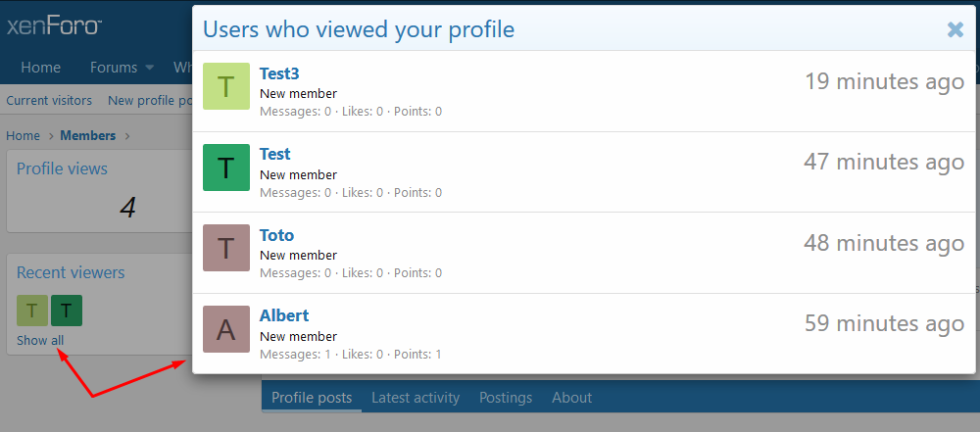Screen dimensions: 980x432
Task: Close the profile viewers dialog
Action: coord(955,29)
